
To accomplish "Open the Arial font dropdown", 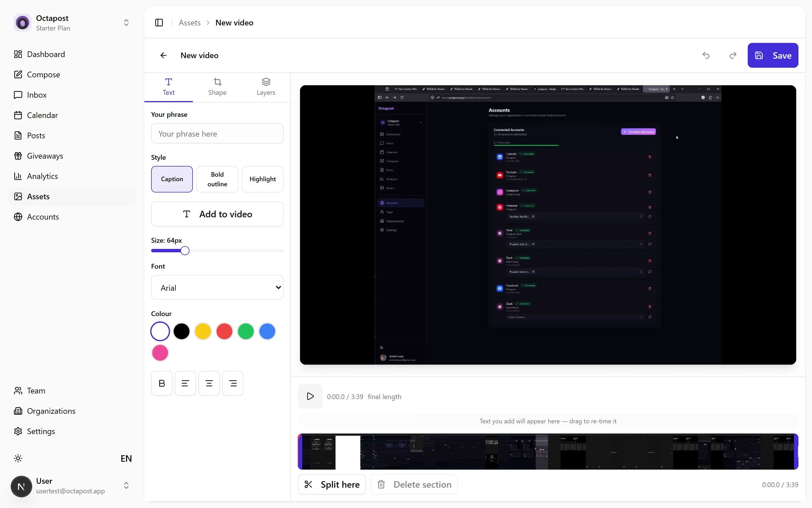I will (x=217, y=288).
